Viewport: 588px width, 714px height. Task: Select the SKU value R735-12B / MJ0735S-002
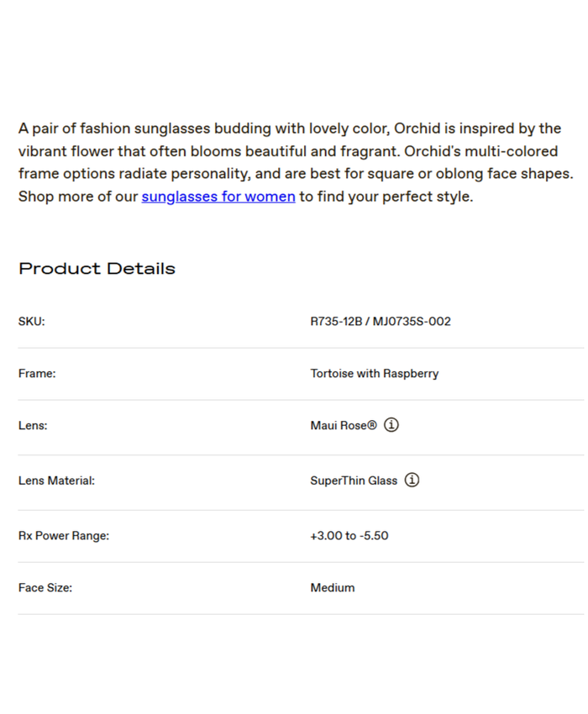click(x=381, y=322)
